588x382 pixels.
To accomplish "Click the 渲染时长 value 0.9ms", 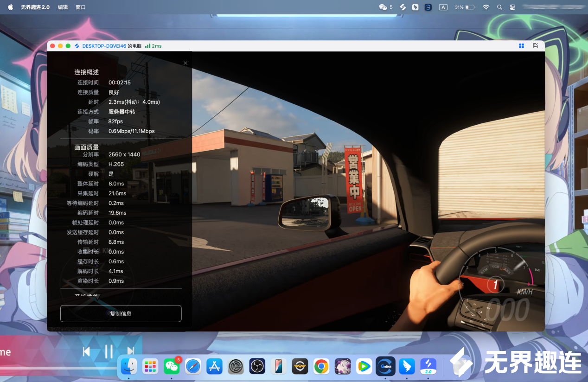I will point(116,281).
